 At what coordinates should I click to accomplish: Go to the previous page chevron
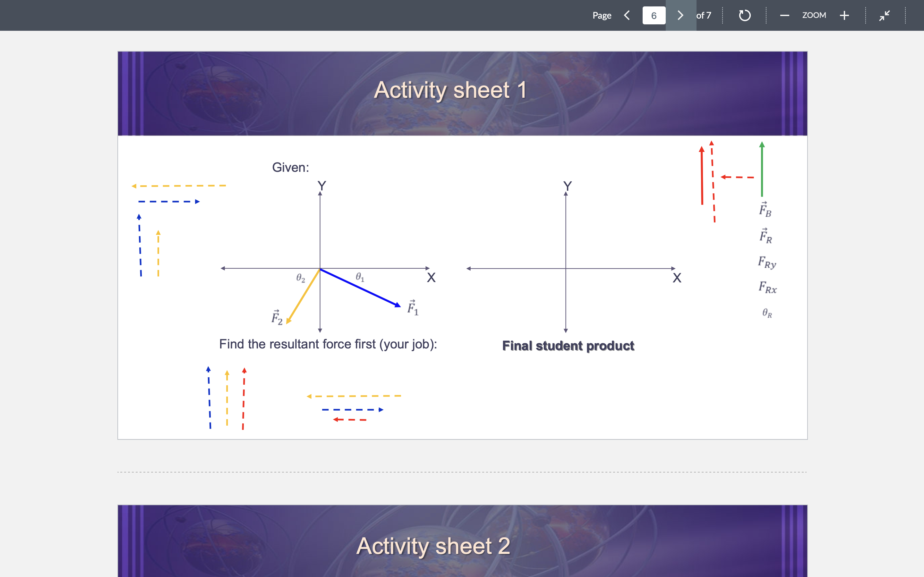pyautogui.click(x=627, y=15)
